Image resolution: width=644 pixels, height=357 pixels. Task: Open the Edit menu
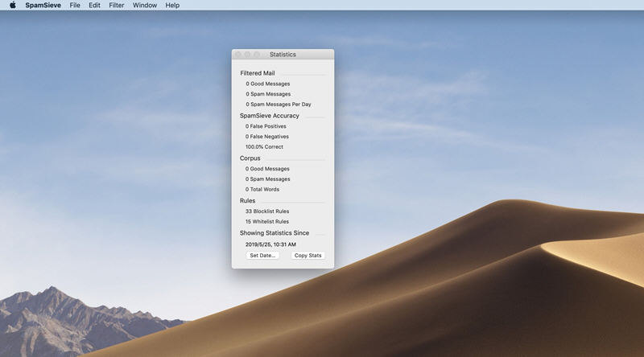[94, 6]
